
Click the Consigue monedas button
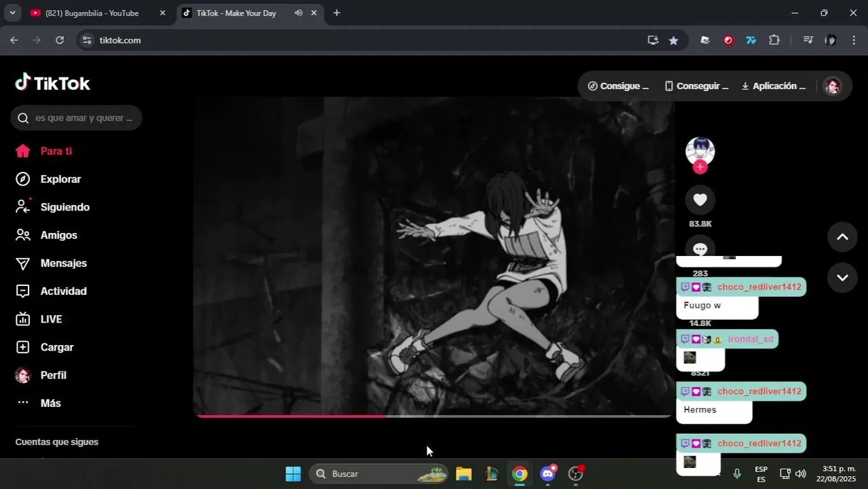point(618,86)
